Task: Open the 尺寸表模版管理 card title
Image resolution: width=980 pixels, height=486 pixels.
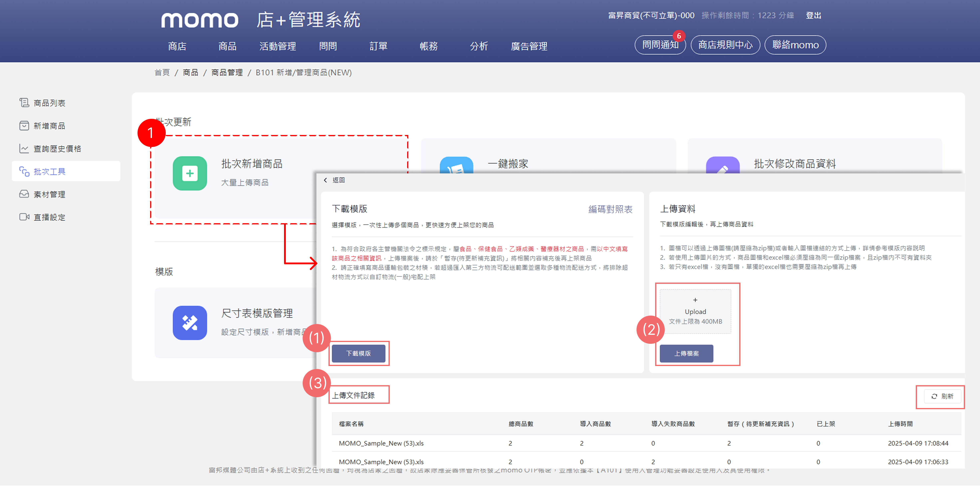Action: [257, 313]
